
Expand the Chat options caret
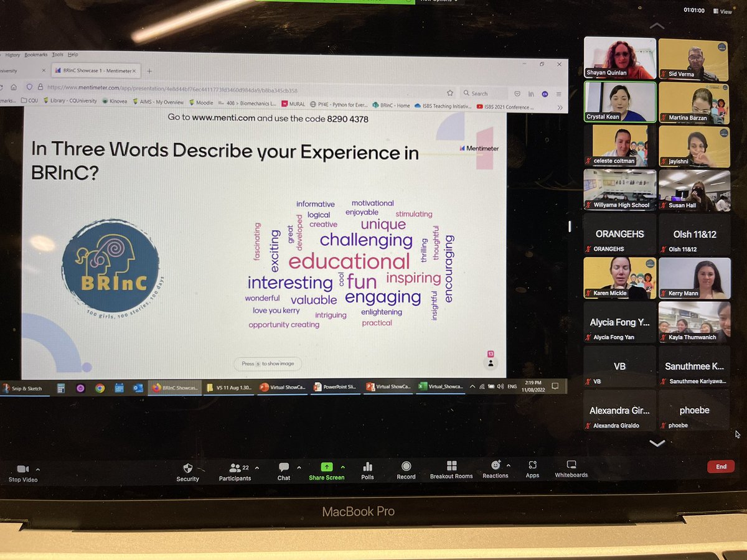point(299,467)
